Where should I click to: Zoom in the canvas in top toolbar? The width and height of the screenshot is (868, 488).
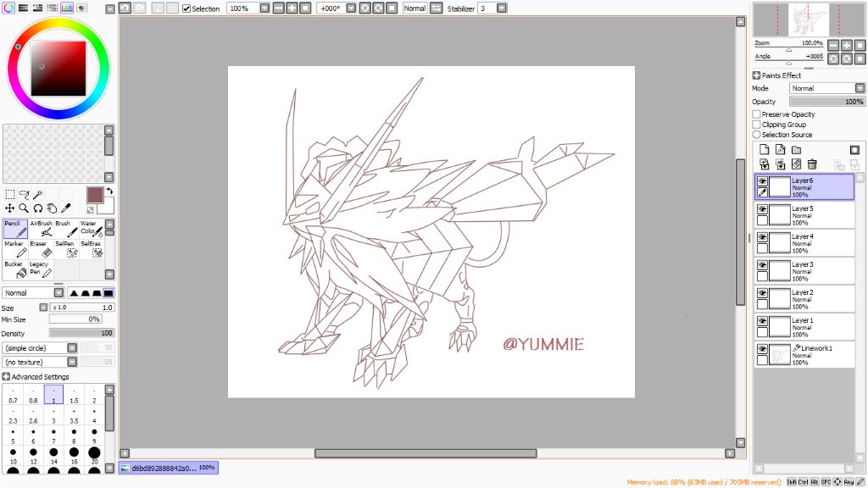[292, 8]
